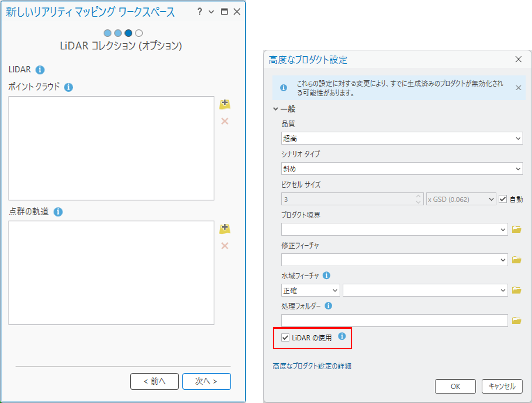Click info icon beside 水域フィーチャ
The image size is (532, 403).
point(326,275)
